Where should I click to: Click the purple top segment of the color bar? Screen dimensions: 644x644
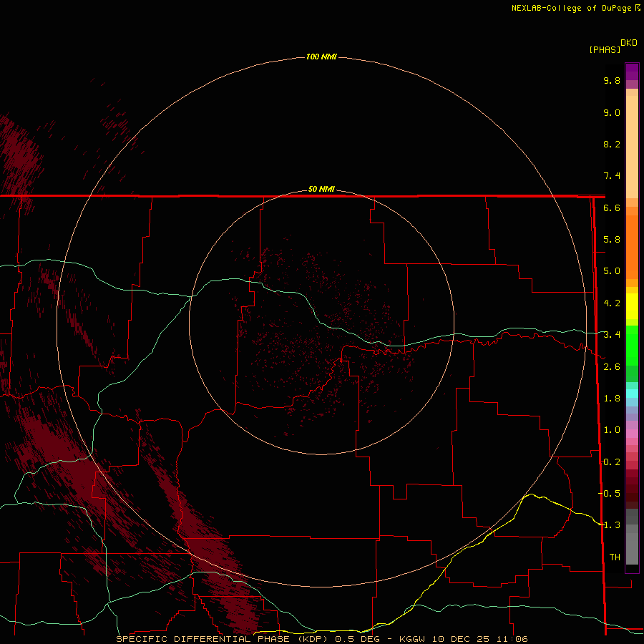pyautogui.click(x=632, y=72)
